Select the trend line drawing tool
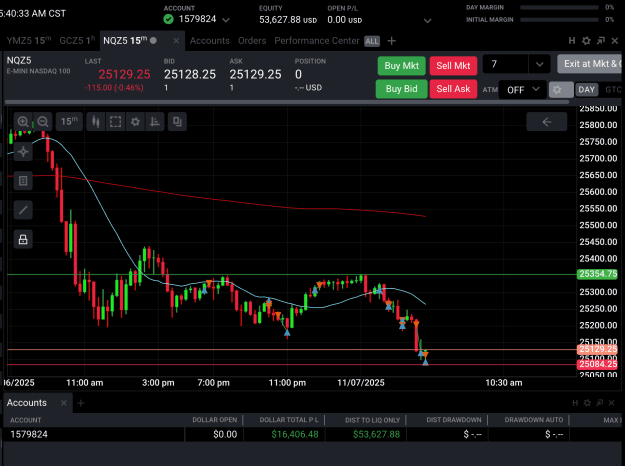The image size is (625, 466). 23,210
